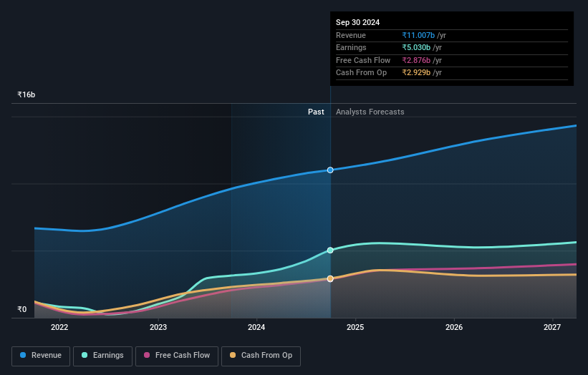The width and height of the screenshot is (588, 375).
Task: Toggle the Earnings legend series
Action: click(x=102, y=356)
